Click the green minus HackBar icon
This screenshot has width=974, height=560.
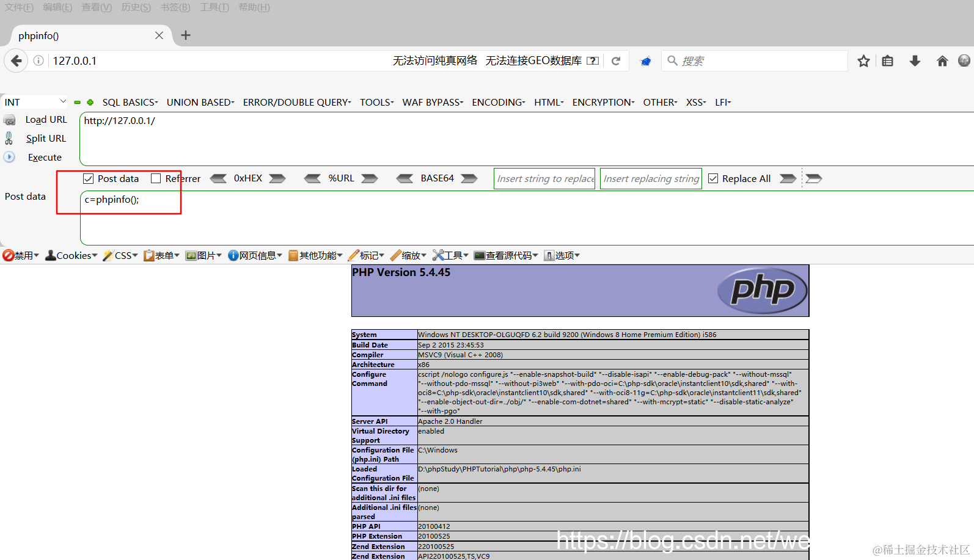(78, 102)
